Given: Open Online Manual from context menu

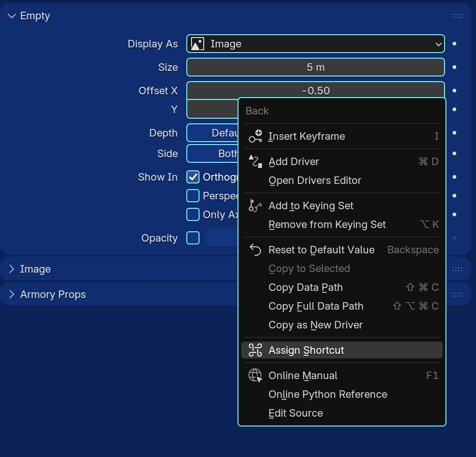Looking at the screenshot, I should pyautogui.click(x=342, y=375).
